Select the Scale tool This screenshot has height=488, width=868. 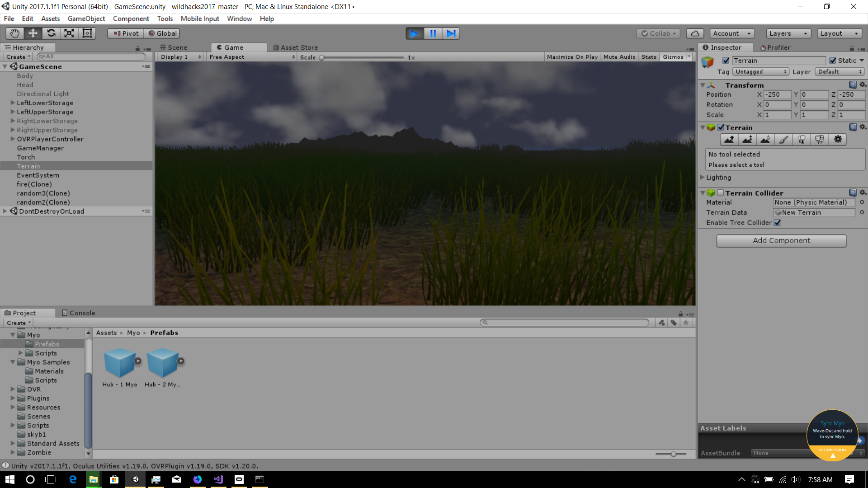coord(69,33)
